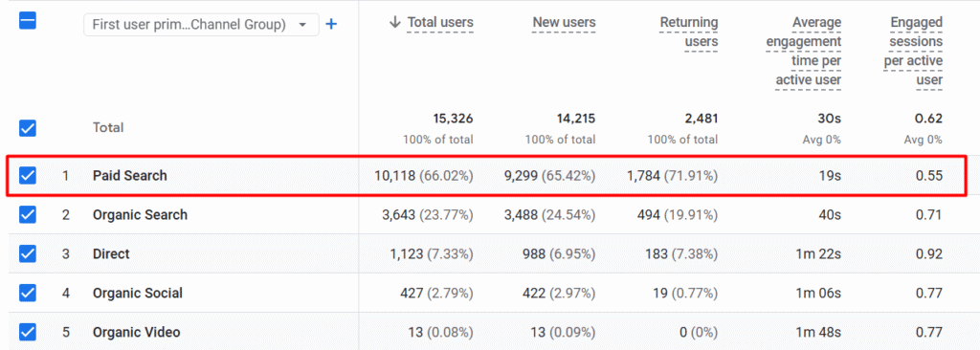Click the Direct channel name
980x350 pixels.
[111, 253]
